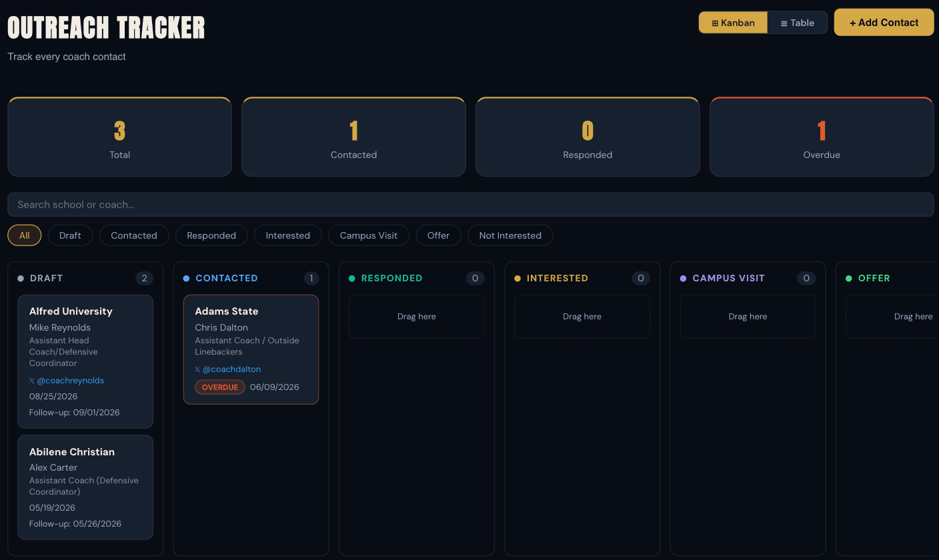Open the Total stat card
The height and width of the screenshot is (560, 939).
tap(120, 137)
